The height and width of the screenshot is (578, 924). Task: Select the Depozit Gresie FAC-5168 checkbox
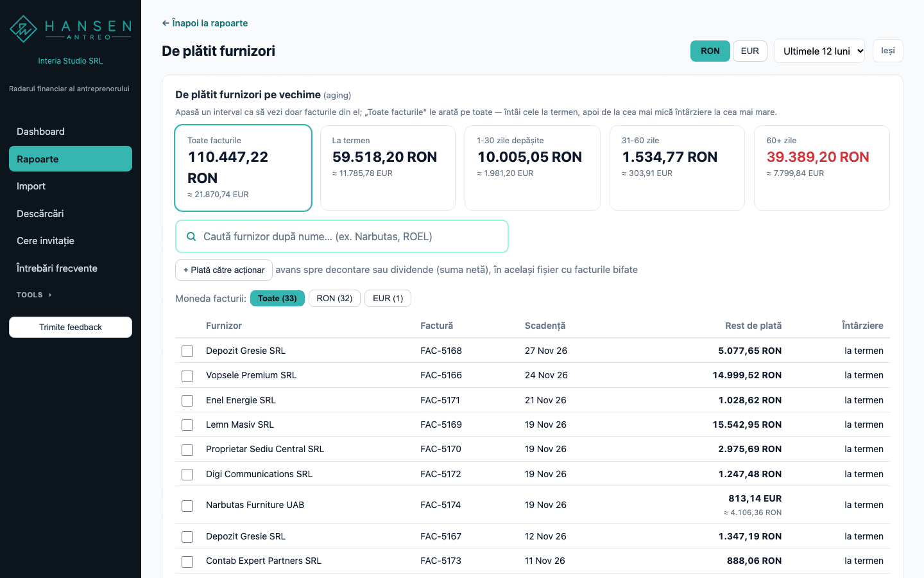coord(187,351)
